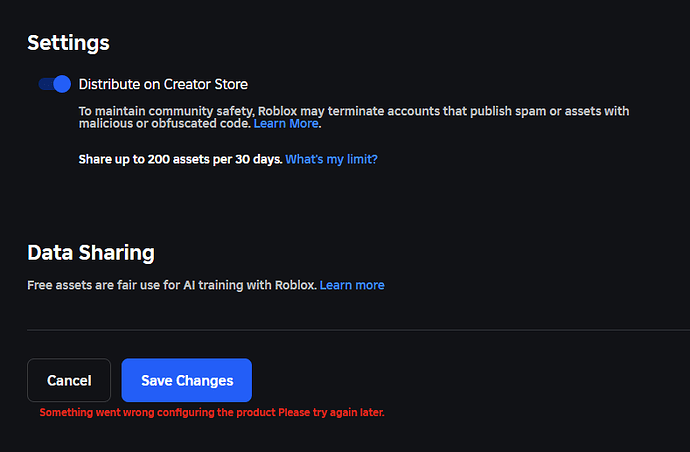Open the Learn More link about malicious code
Image resolution: width=690 pixels, height=452 pixels.
(x=286, y=124)
